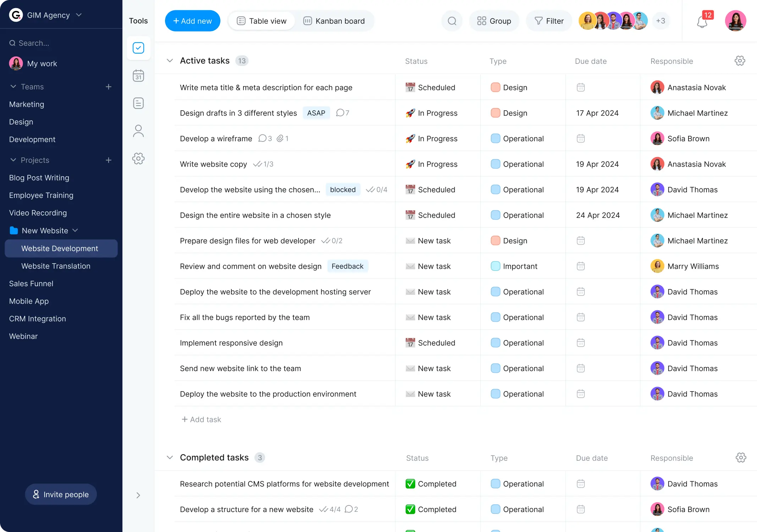Open the GIM Agency workspace dropdown
This screenshot has height=532, width=757.
(79, 15)
